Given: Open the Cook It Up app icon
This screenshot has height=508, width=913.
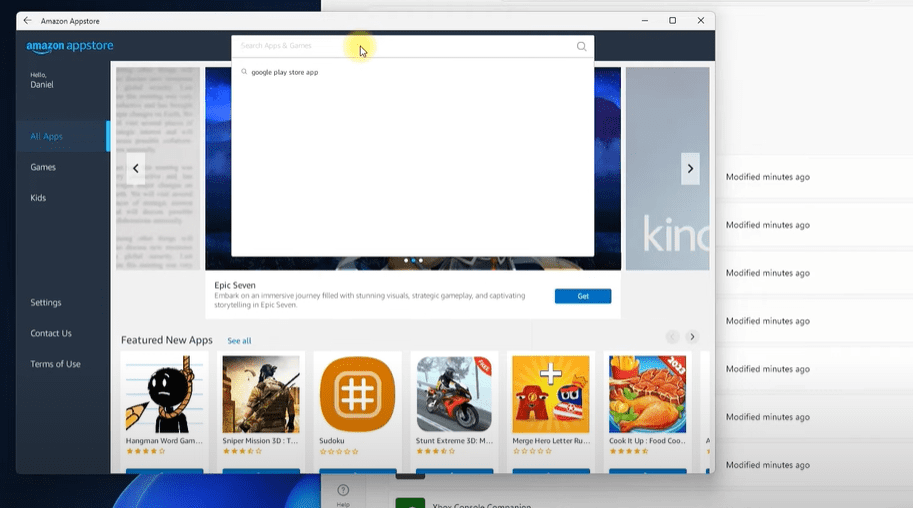Looking at the screenshot, I should point(647,393).
